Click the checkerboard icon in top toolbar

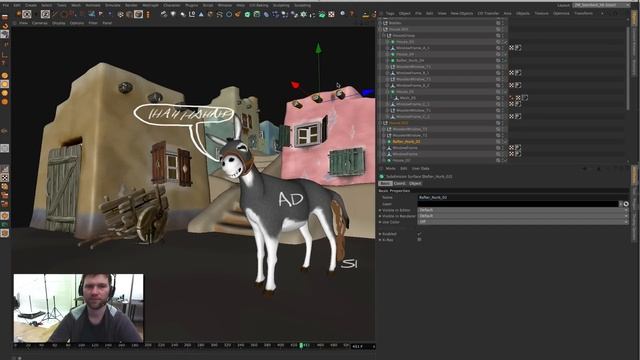pos(331,14)
